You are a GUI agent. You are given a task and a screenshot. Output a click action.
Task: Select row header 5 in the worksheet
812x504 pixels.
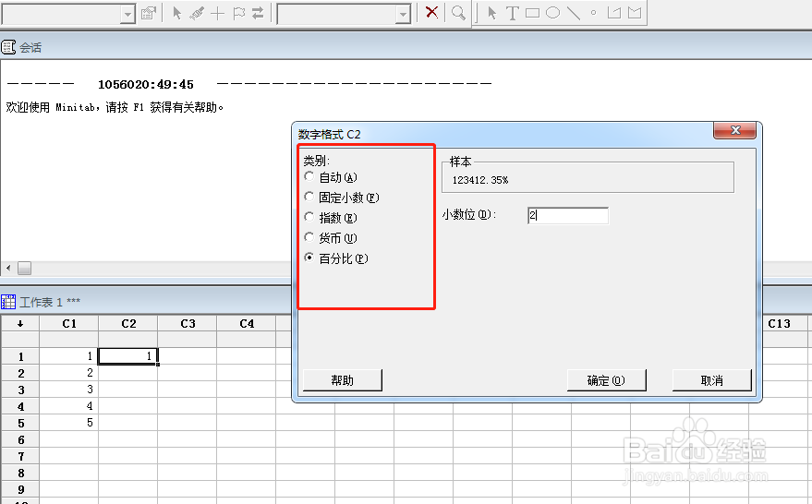pos(20,423)
